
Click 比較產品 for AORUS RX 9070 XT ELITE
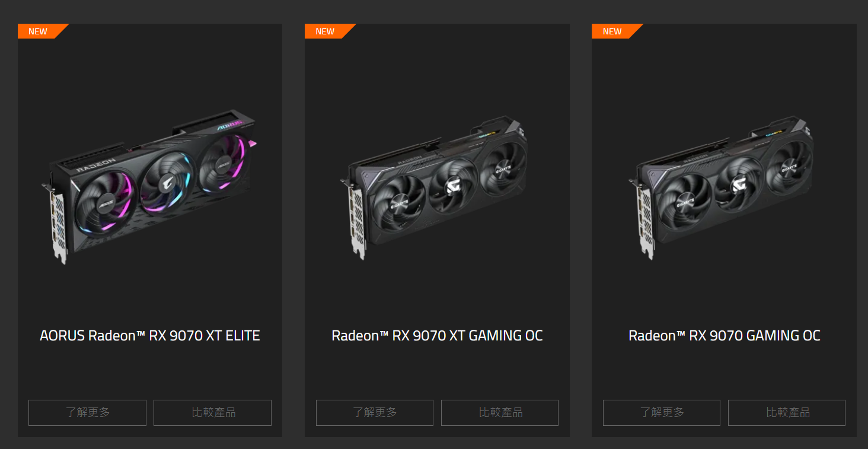[x=213, y=413]
